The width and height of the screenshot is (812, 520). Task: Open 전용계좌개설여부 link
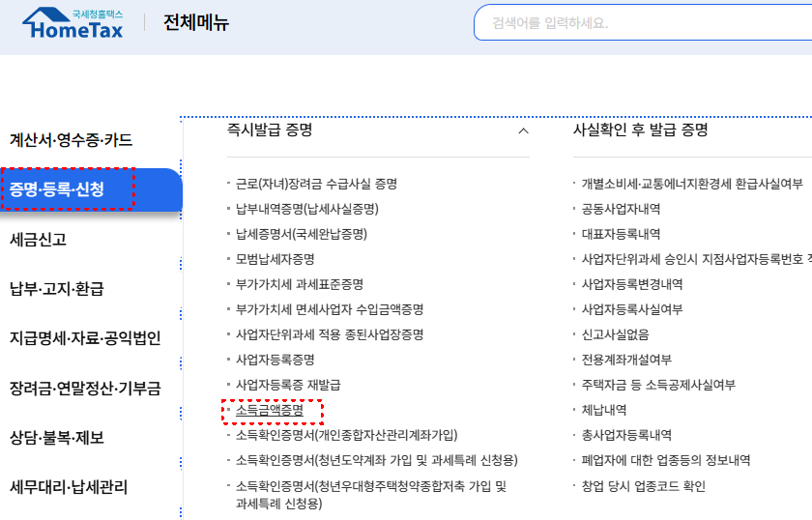click(x=626, y=360)
